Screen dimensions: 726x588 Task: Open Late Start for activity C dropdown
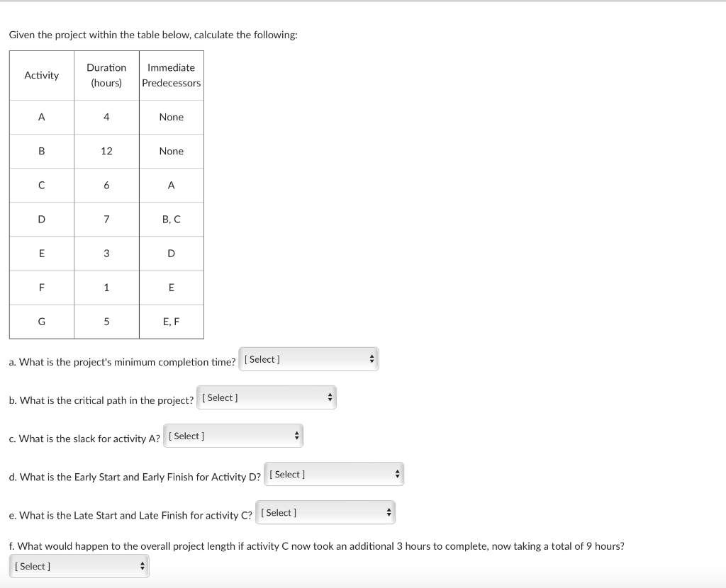pyautogui.click(x=325, y=512)
